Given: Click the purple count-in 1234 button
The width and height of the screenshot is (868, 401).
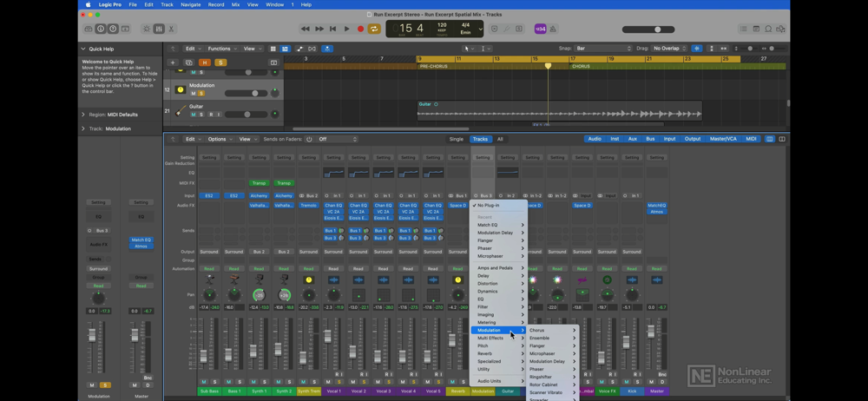Looking at the screenshot, I should [x=540, y=29].
